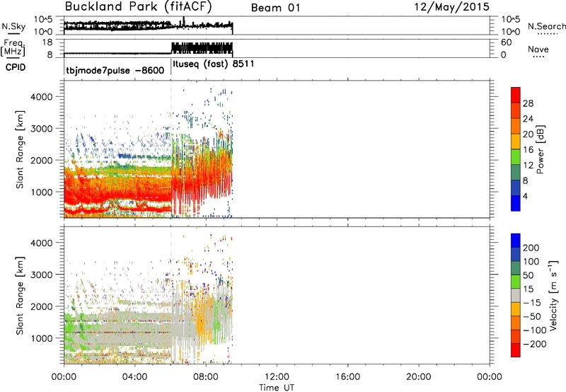This screenshot has height=392, width=566.
Task: Click the '12:00' time tick label
Action: click(x=277, y=377)
